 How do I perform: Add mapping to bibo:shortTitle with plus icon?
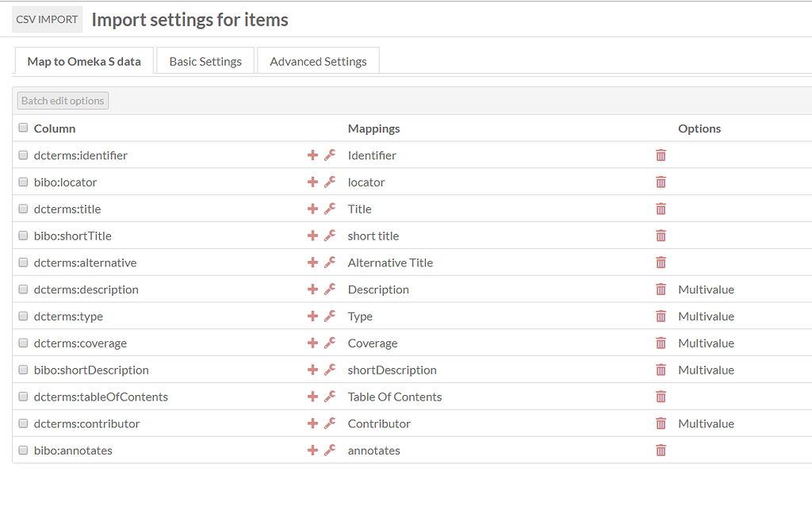(x=312, y=236)
